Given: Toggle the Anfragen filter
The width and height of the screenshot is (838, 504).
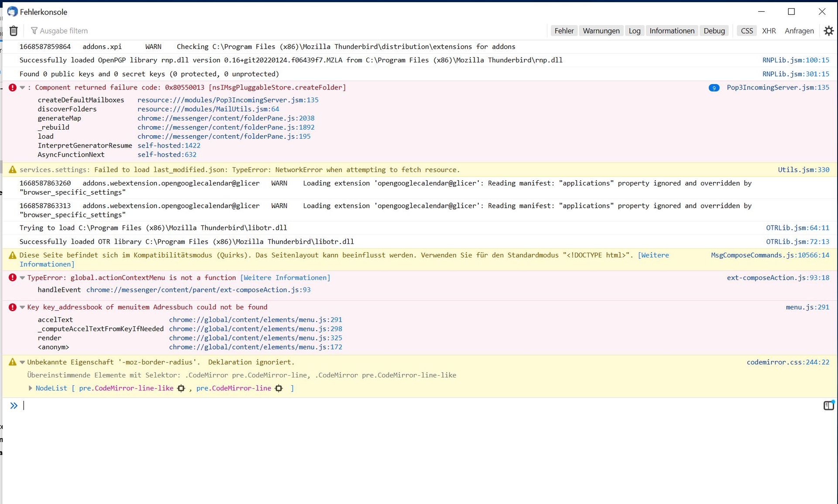Looking at the screenshot, I should [799, 31].
